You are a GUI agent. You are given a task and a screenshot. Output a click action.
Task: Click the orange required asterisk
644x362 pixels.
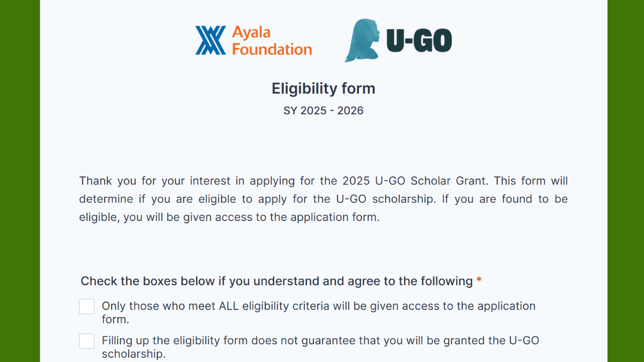(479, 280)
